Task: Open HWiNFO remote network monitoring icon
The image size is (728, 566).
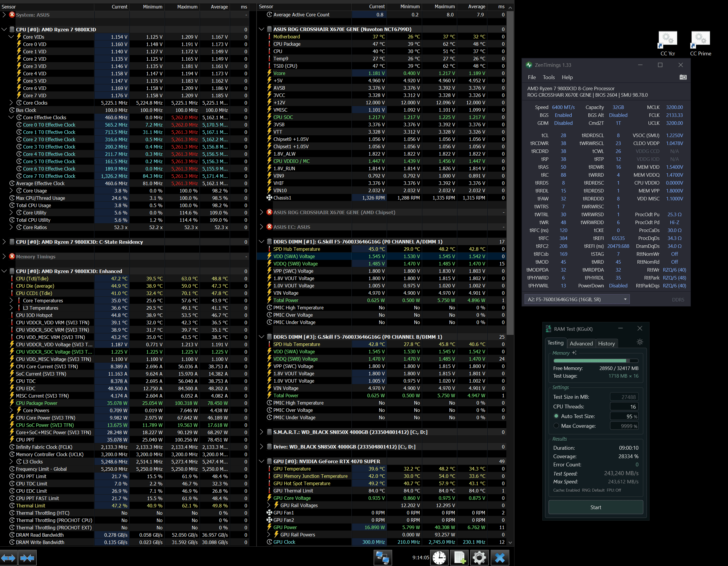Action: (x=382, y=558)
